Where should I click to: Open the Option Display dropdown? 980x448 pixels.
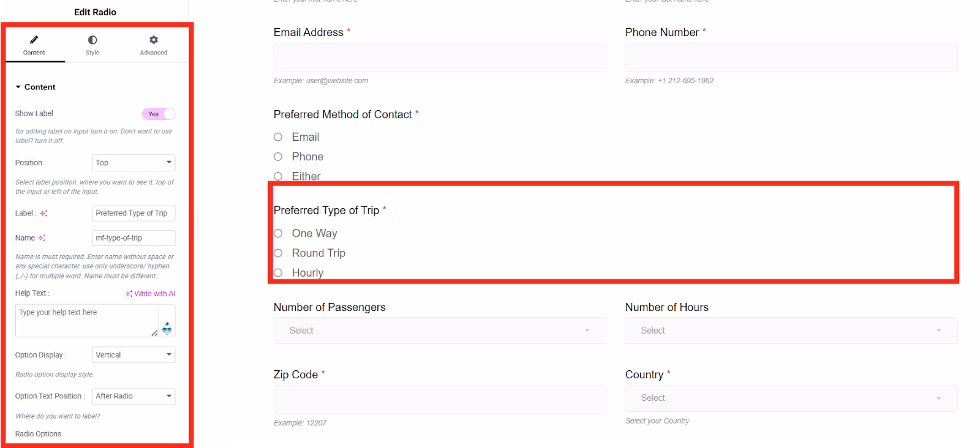[x=134, y=355]
